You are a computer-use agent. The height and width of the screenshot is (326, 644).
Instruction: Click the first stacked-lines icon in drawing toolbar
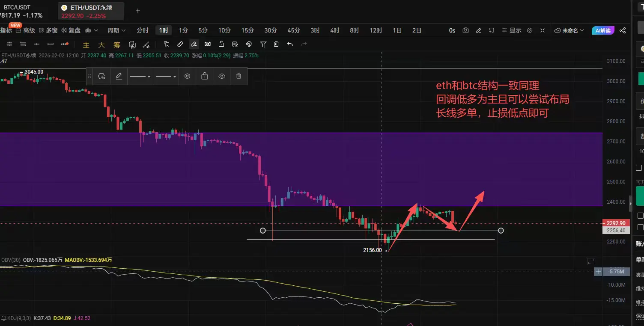coord(9,44)
